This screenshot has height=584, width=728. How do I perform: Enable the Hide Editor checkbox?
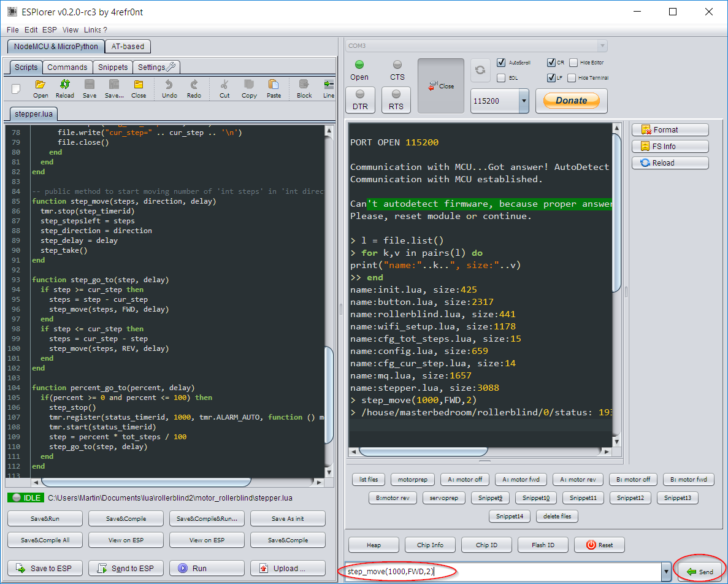click(x=573, y=63)
